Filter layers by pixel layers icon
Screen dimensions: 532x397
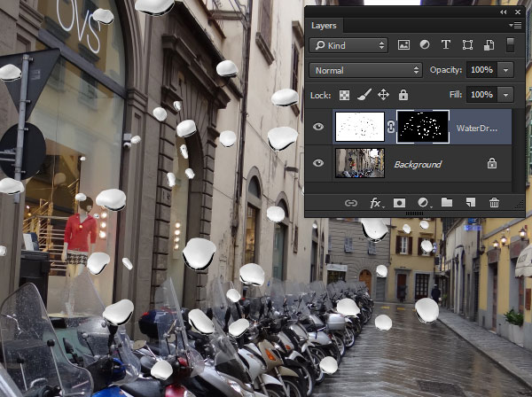tap(403, 45)
